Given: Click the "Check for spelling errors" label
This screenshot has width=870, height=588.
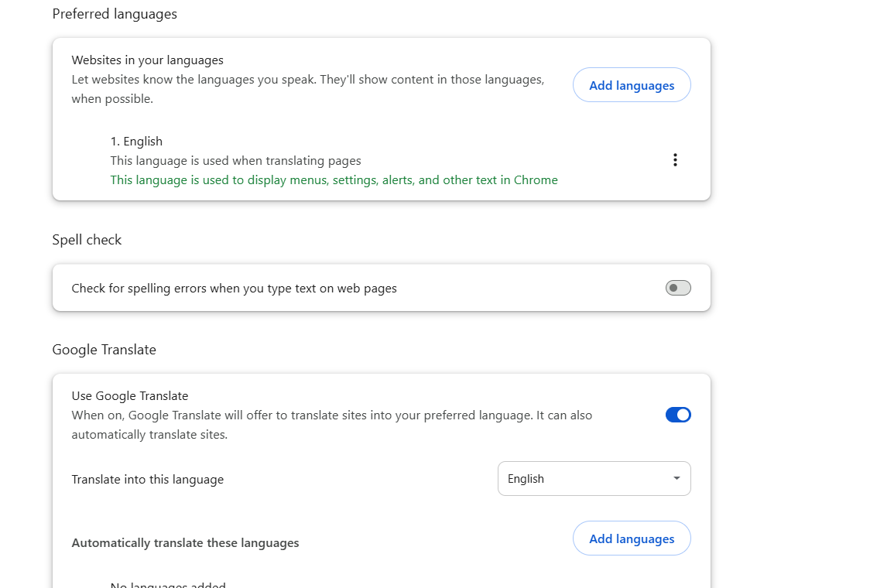Looking at the screenshot, I should (235, 289).
